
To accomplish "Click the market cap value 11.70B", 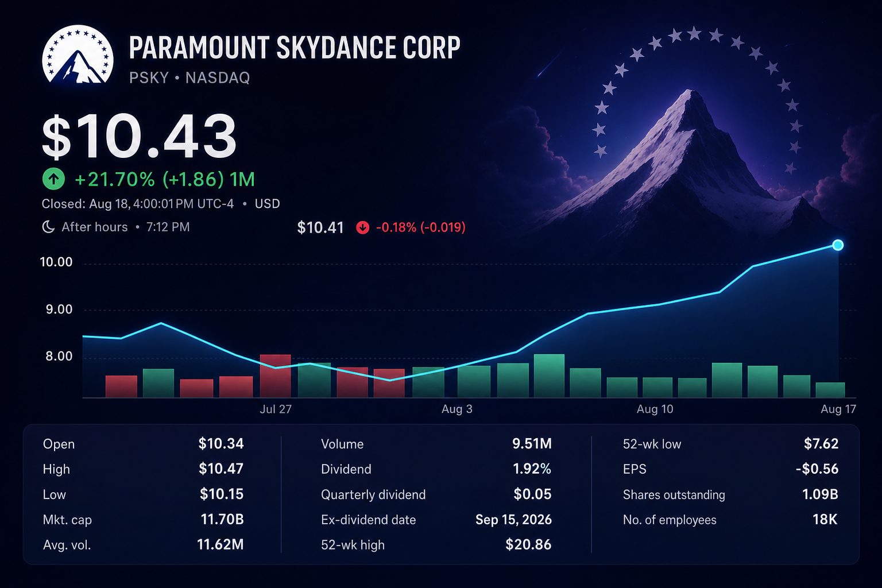I will click(222, 520).
